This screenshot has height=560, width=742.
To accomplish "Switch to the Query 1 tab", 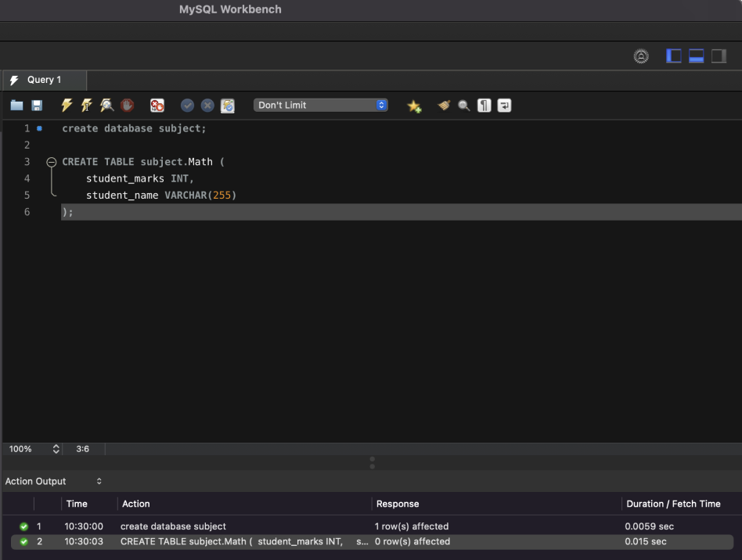I will point(43,79).
